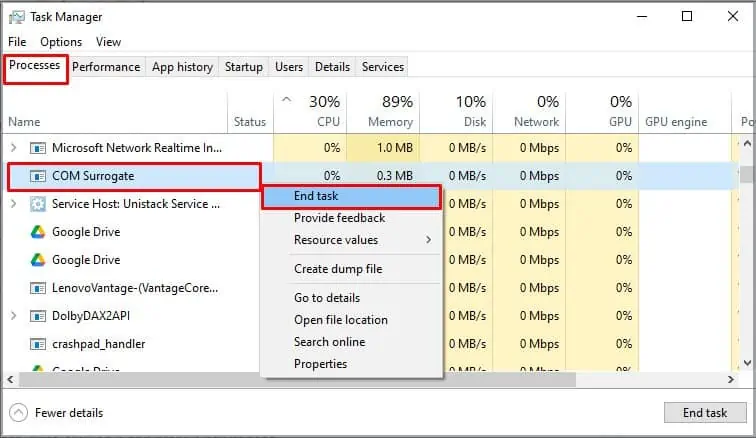Expand the DolbyDAX2API process group
The image size is (756, 438).
(x=14, y=316)
